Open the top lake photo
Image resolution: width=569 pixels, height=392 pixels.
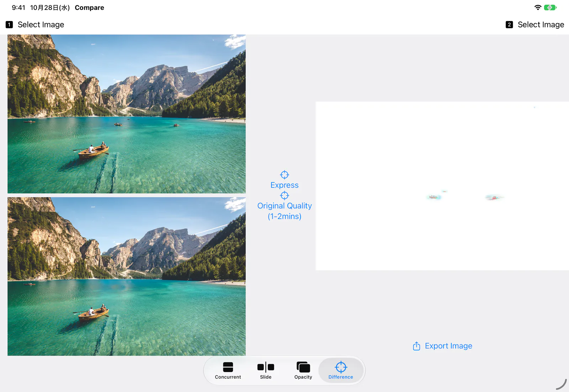click(x=127, y=114)
